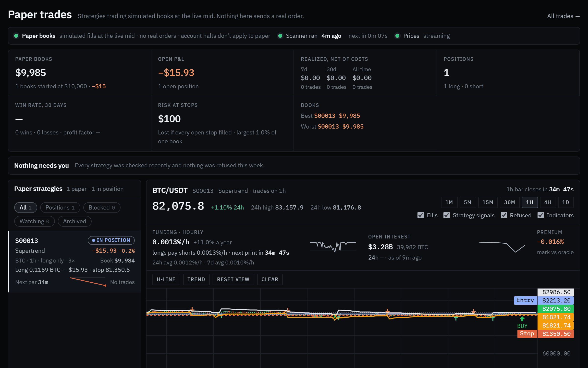This screenshot has width=588, height=368.
Task: Show Blocked strategies filter
Action: pos(102,208)
